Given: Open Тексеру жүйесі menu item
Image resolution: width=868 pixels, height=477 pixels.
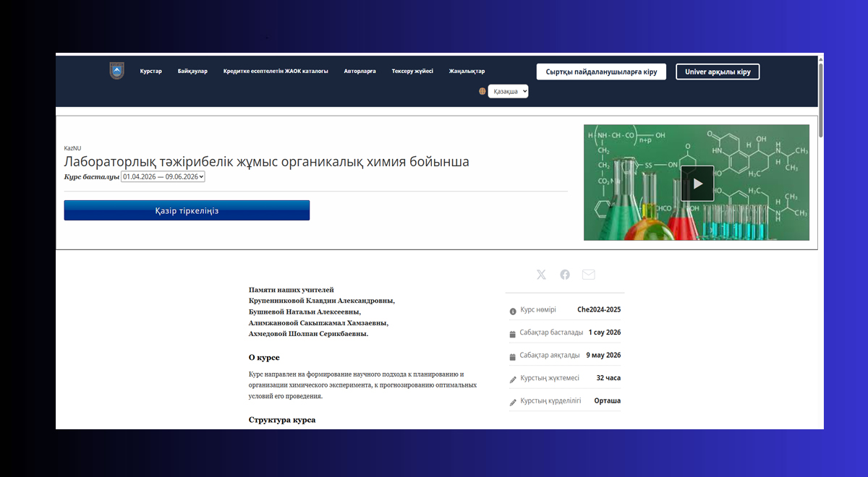Looking at the screenshot, I should click(x=412, y=71).
